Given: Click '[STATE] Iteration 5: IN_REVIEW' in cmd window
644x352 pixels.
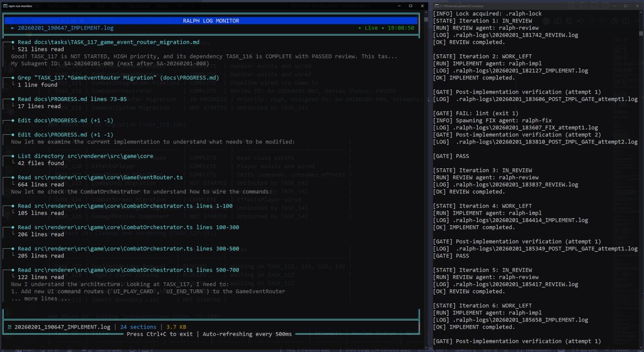Looking at the screenshot, I should point(482,270).
